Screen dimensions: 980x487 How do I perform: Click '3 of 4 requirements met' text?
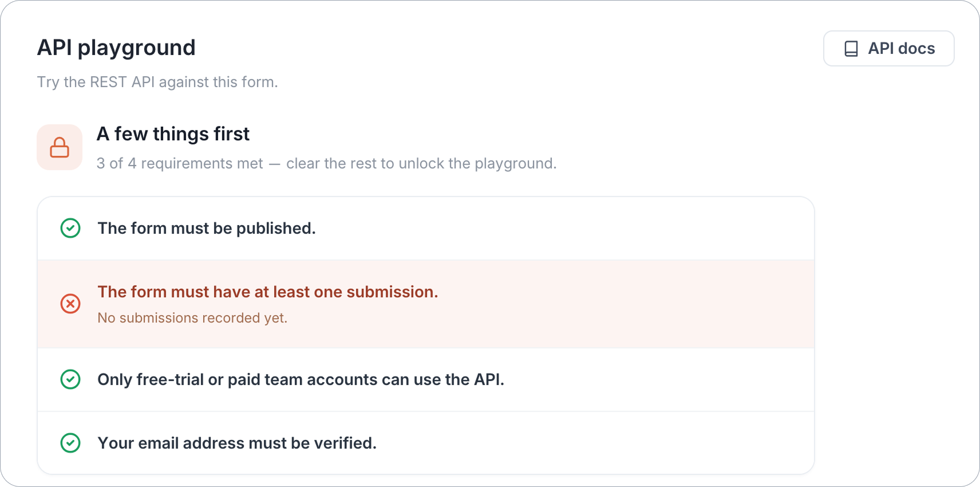click(180, 164)
